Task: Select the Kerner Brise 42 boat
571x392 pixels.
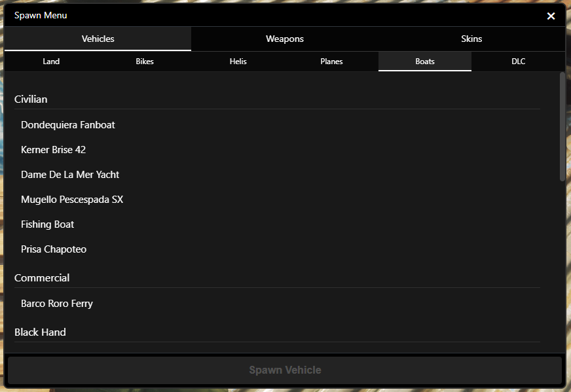Action: click(53, 150)
